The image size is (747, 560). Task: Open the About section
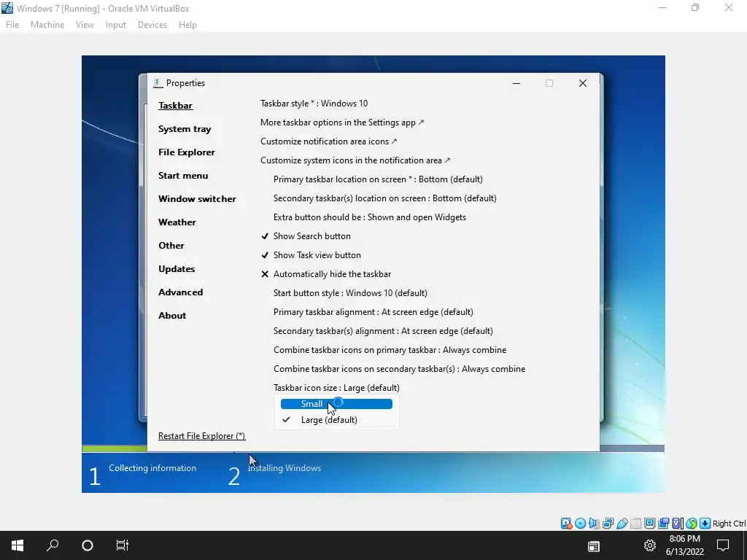172,316
